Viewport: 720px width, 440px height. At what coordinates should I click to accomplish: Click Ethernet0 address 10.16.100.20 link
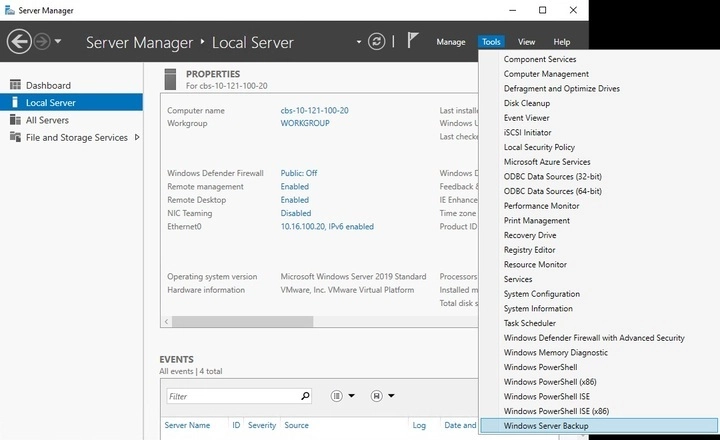point(327,227)
